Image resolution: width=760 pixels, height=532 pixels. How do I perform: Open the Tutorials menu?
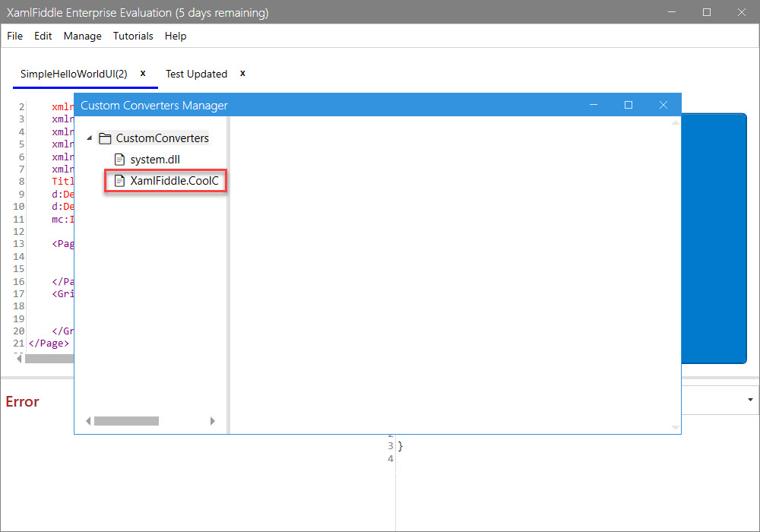pos(133,36)
